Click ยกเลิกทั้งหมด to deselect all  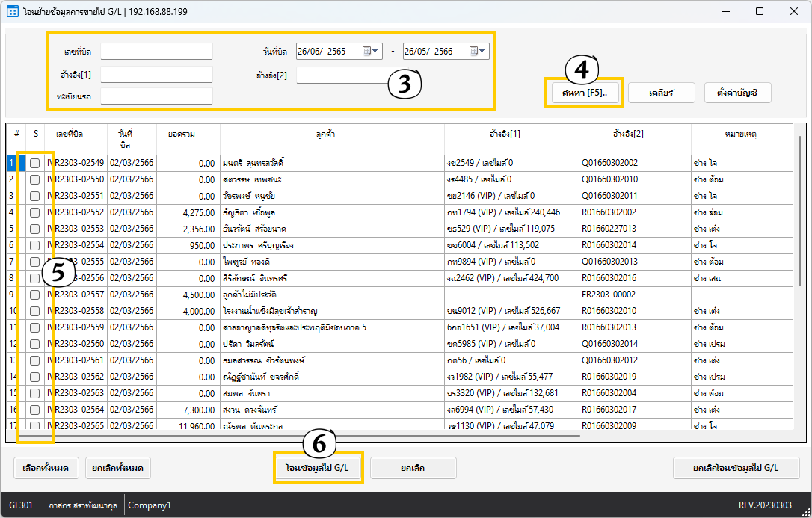point(118,468)
